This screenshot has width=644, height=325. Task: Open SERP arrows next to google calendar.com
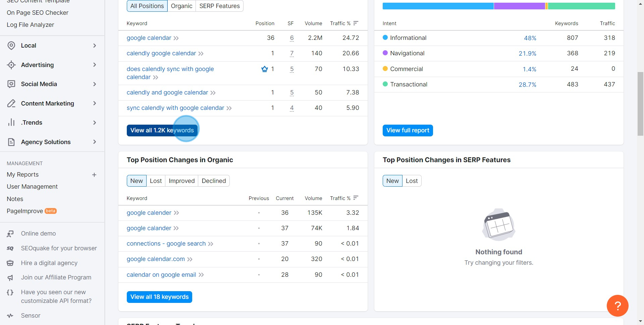click(x=190, y=259)
